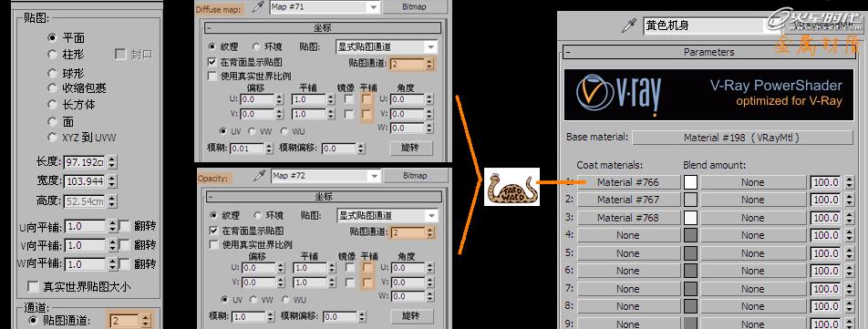Open coat material Material #767
Image resolution: width=868 pixels, height=329 pixels.
click(628, 200)
